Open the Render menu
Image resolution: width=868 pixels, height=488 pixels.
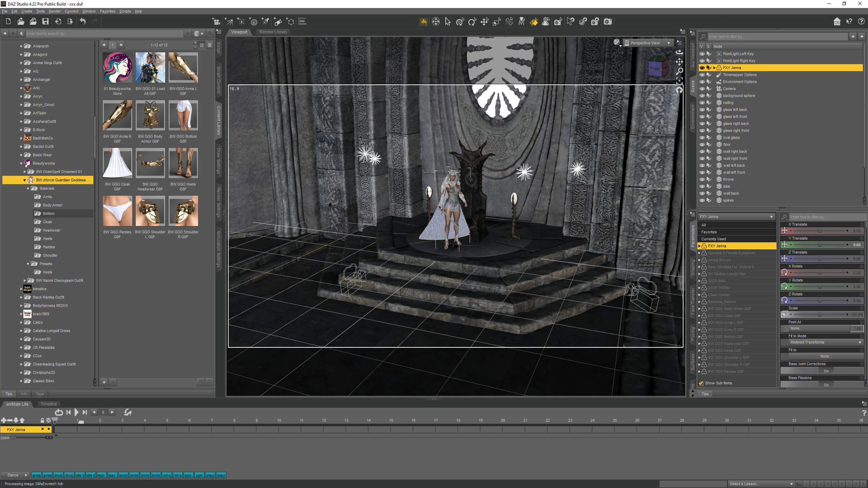[x=54, y=11]
